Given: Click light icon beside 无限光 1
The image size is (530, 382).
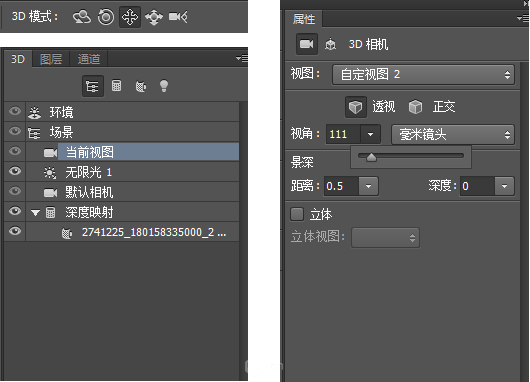Looking at the screenshot, I should (50, 173).
